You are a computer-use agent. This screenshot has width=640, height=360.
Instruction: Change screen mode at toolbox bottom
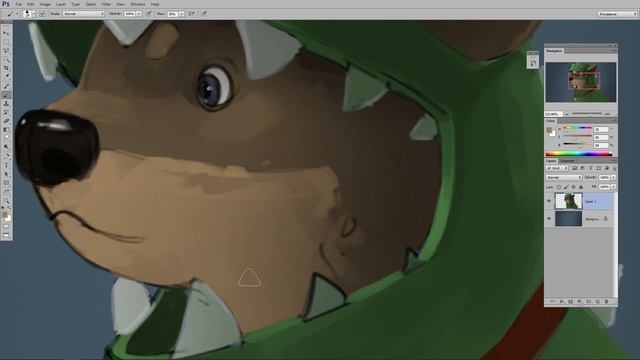6,236
